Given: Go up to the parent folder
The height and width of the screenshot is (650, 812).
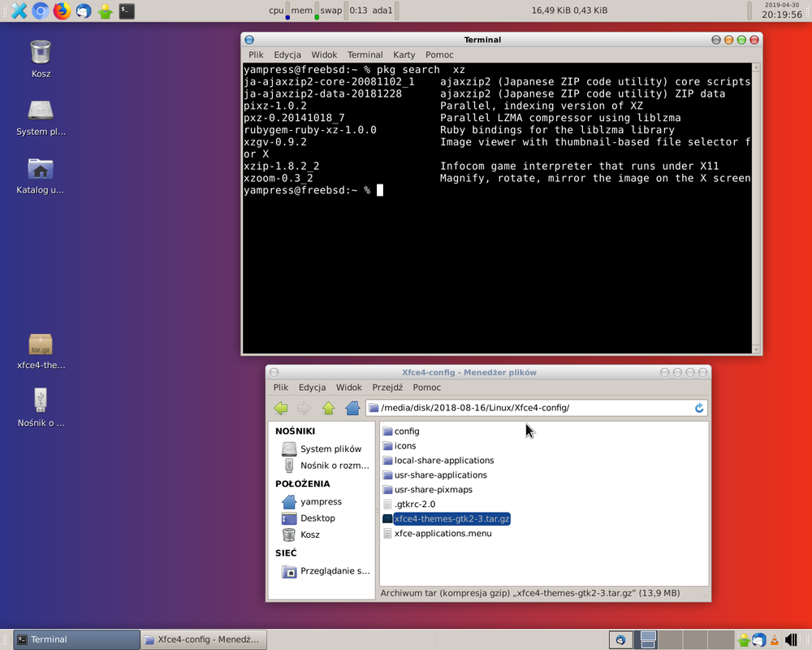Looking at the screenshot, I should point(328,408).
